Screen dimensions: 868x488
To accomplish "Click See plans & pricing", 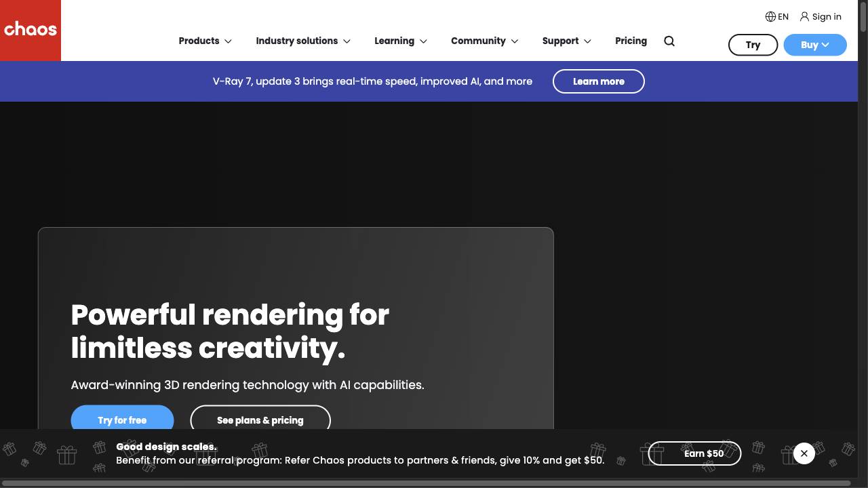I will pos(260,418).
